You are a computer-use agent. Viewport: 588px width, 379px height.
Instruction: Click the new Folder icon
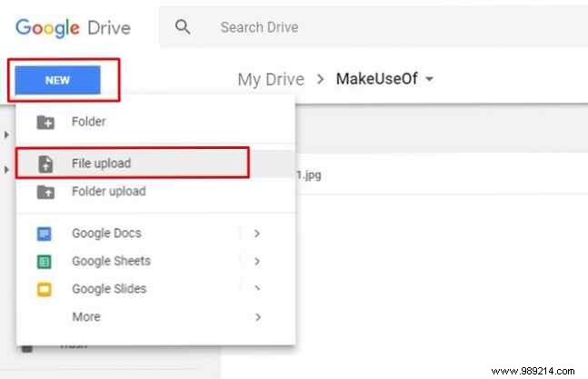tap(45, 122)
